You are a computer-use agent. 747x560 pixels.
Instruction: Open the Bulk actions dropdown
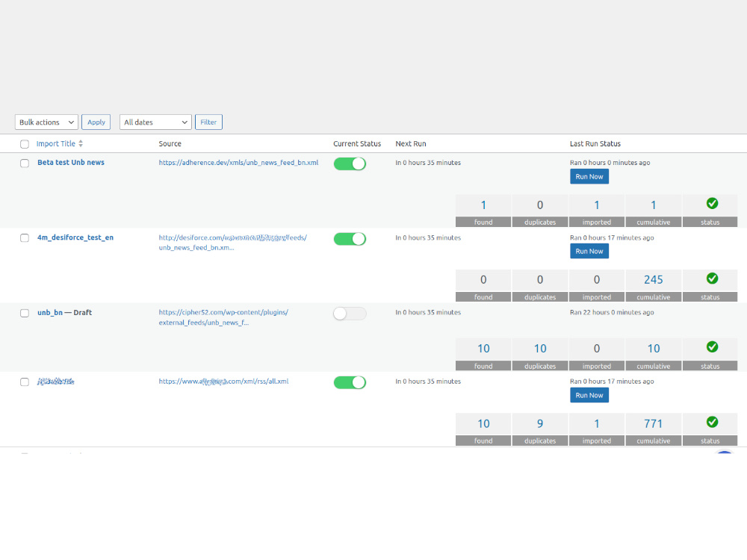[x=46, y=122]
